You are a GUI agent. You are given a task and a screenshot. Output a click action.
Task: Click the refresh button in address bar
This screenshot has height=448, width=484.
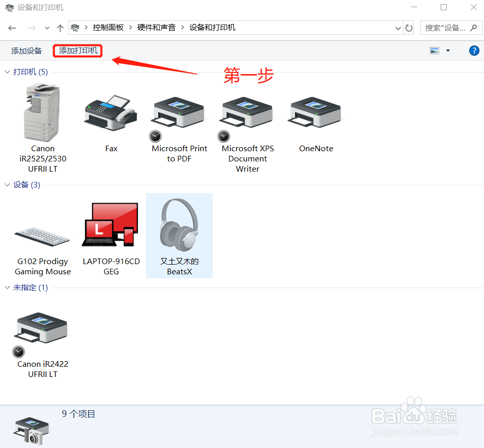[408, 28]
